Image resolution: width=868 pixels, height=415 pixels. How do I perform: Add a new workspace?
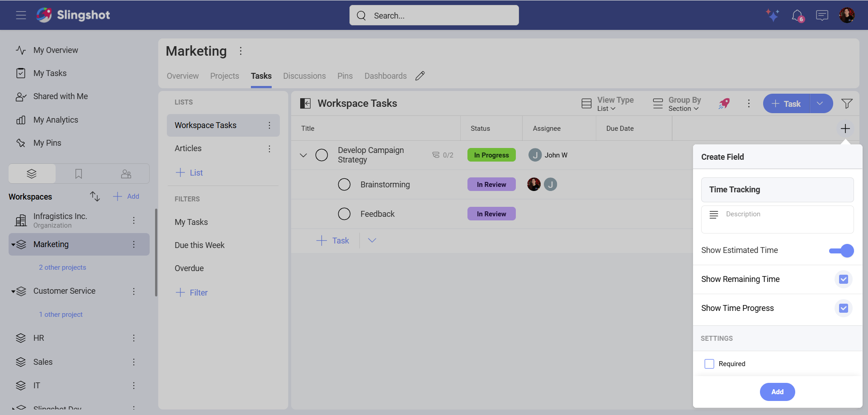click(126, 196)
